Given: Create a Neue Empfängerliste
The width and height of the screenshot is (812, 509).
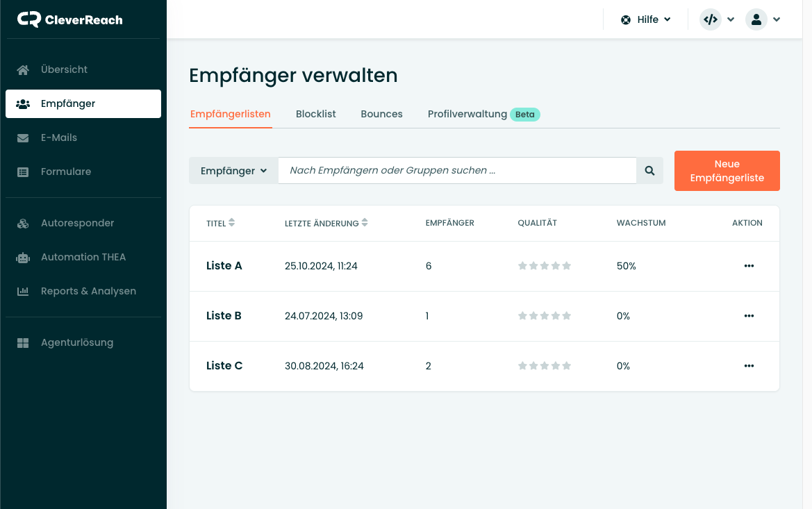Looking at the screenshot, I should coord(727,171).
